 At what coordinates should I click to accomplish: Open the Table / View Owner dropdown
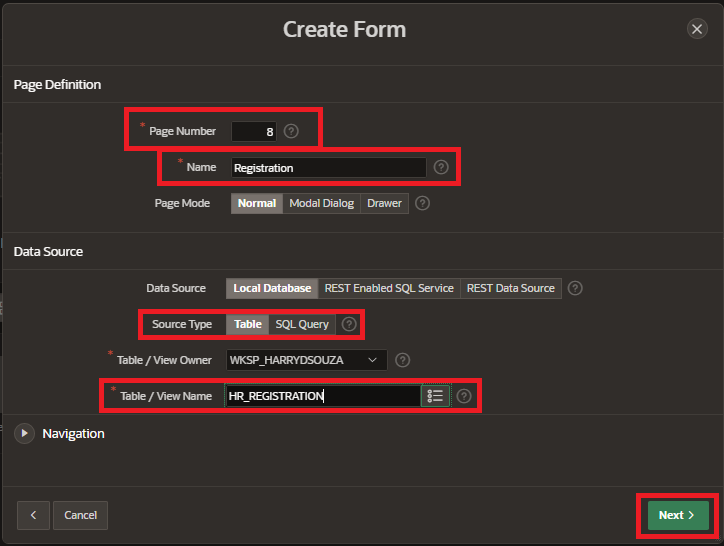click(306, 360)
